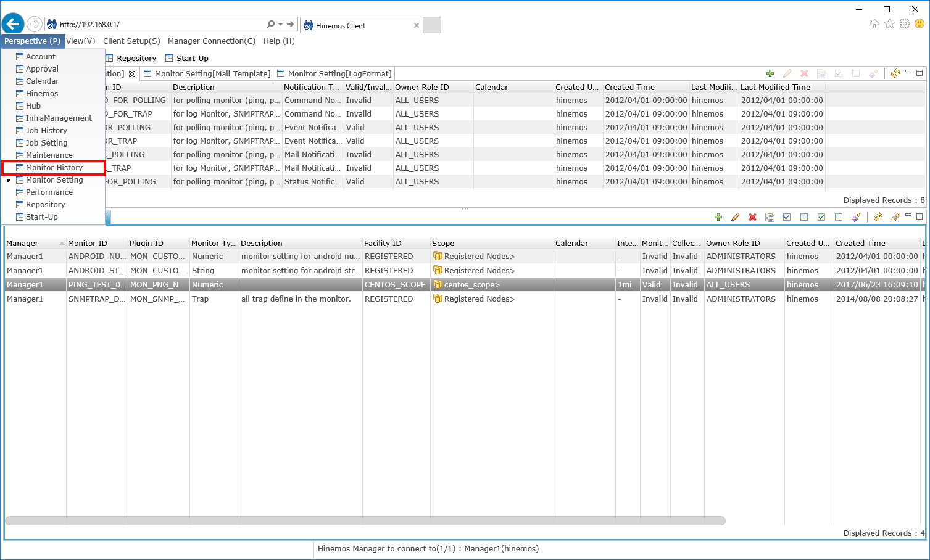Disable monitoring with the blue empty box icon

click(804, 217)
